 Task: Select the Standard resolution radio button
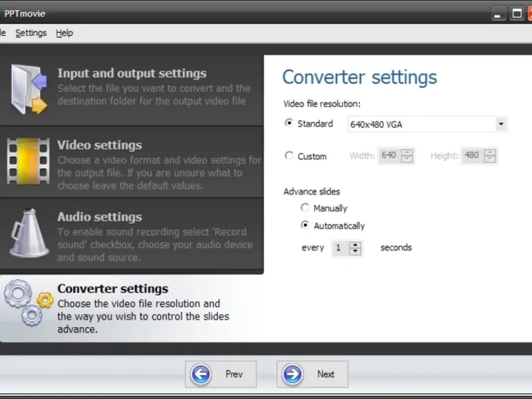click(289, 123)
